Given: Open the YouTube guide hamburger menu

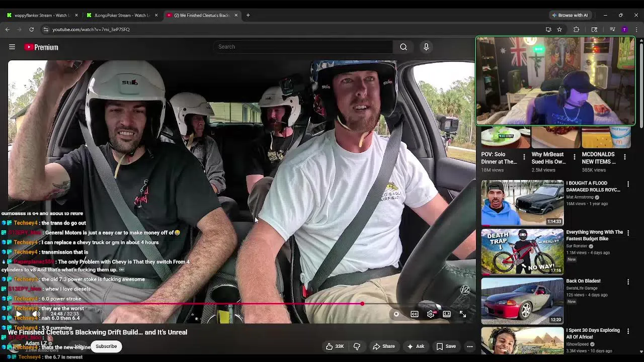Looking at the screenshot, I should [x=12, y=47].
